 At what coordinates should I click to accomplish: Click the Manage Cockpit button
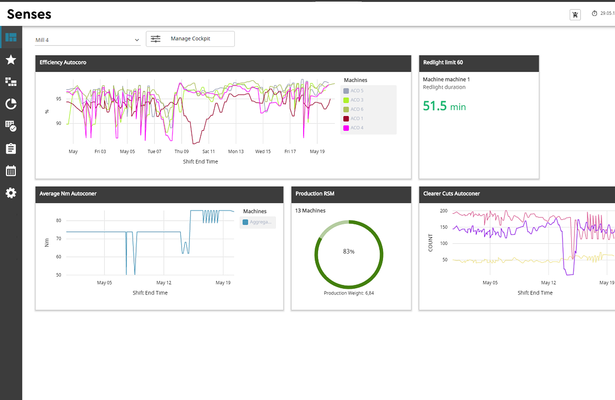point(190,39)
